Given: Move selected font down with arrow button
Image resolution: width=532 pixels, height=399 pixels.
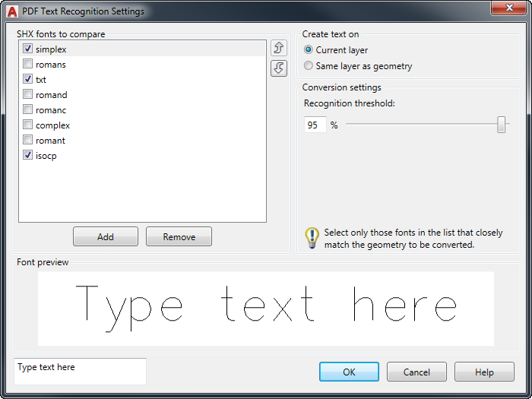Looking at the screenshot, I should click(279, 68).
